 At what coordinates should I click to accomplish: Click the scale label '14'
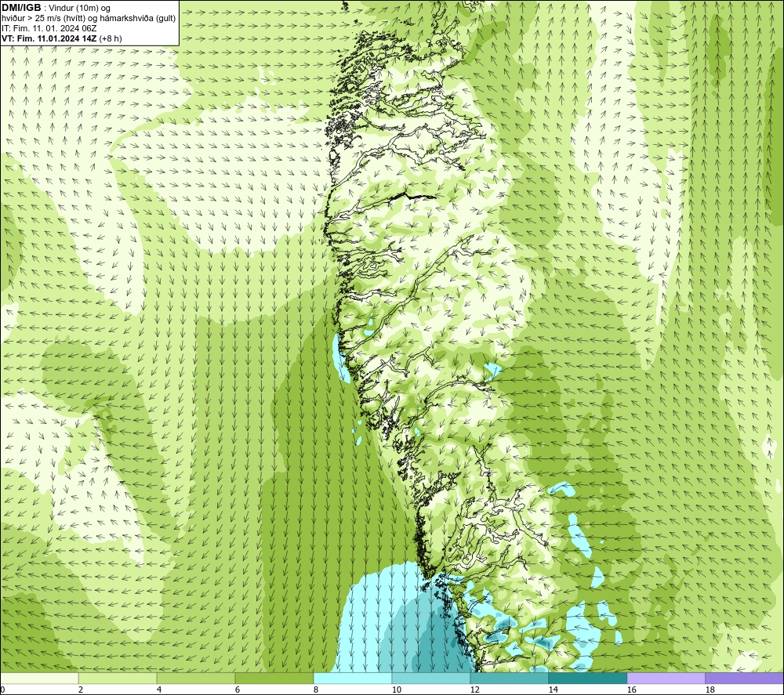553,690
